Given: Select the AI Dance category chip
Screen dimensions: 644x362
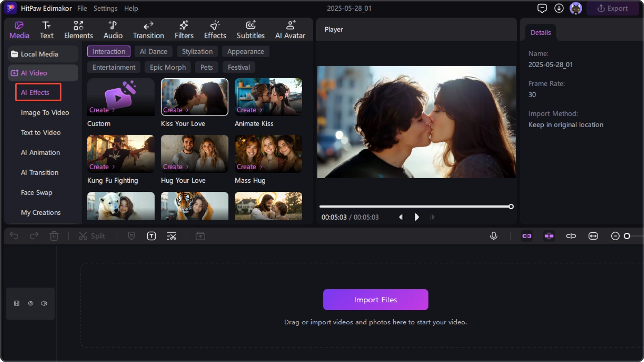Looking at the screenshot, I should (153, 51).
